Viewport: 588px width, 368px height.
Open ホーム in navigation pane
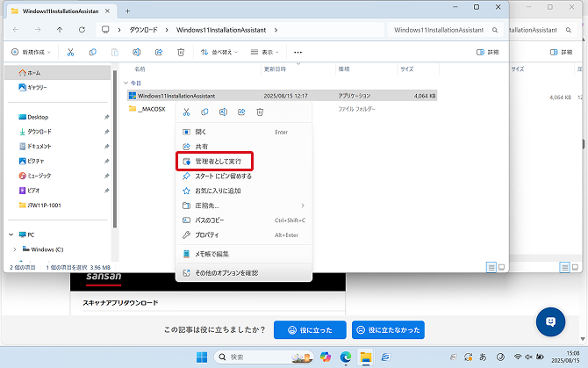pyautogui.click(x=58, y=73)
